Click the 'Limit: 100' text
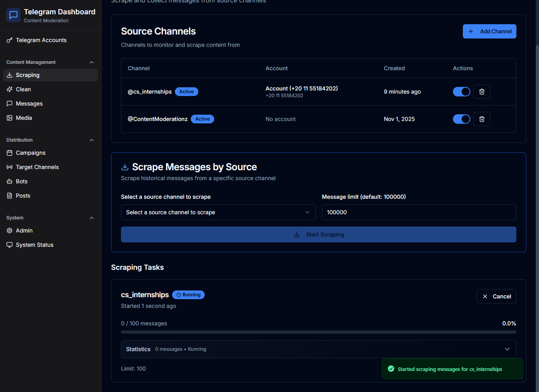The width and height of the screenshot is (539, 392). tap(133, 369)
